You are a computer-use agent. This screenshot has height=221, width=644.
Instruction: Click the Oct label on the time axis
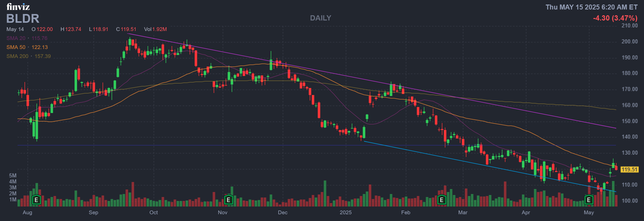point(154,212)
